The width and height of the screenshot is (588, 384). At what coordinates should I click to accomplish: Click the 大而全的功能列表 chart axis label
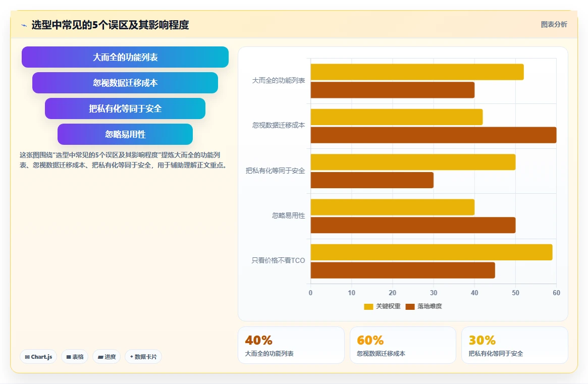pyautogui.click(x=279, y=80)
